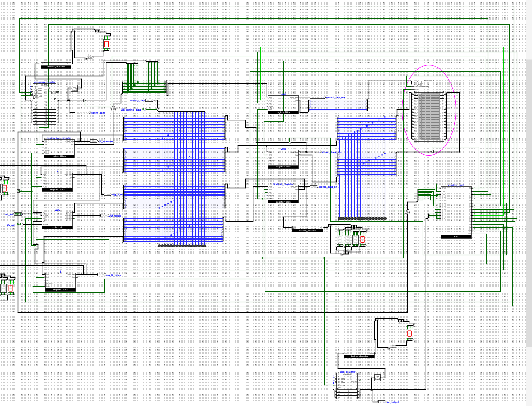Click hex display near top decimal_decoder
Viewport: 532px width, 406px height.
tap(107, 44)
